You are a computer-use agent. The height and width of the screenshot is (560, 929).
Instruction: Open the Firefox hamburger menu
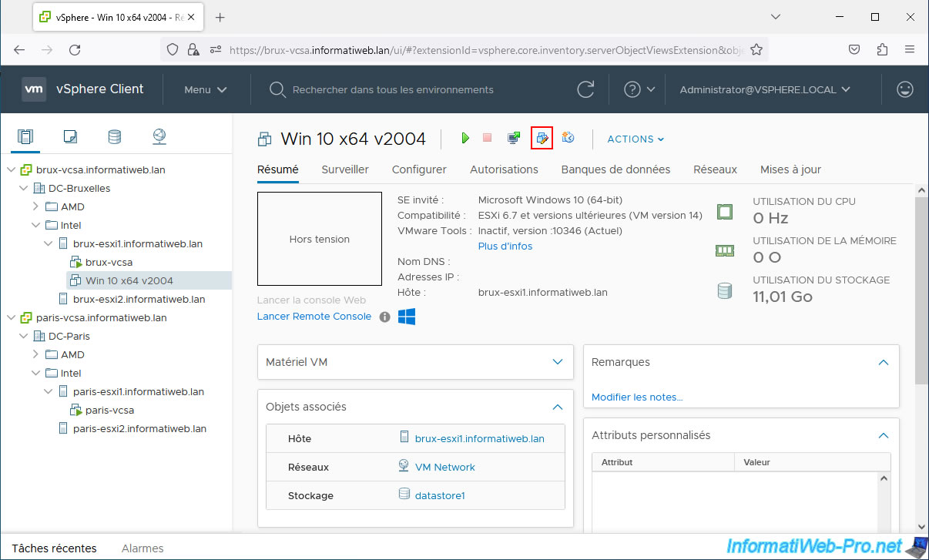910,49
